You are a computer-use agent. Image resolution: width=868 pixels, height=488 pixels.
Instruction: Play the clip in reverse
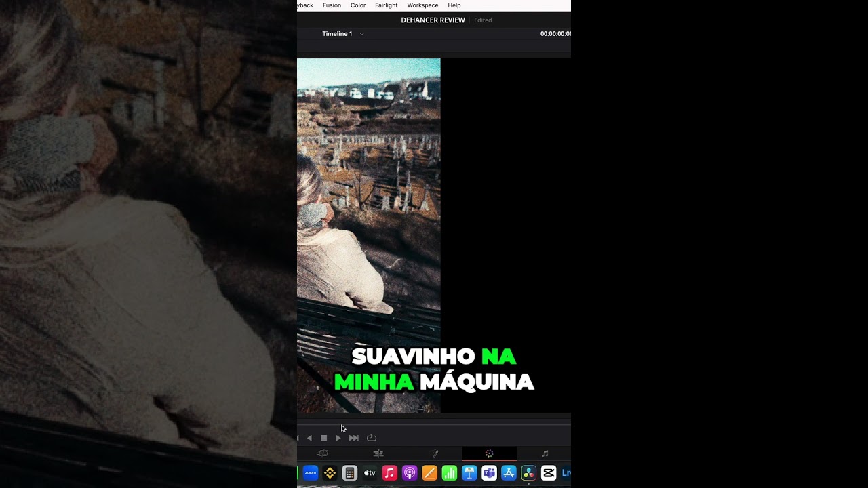(x=309, y=438)
